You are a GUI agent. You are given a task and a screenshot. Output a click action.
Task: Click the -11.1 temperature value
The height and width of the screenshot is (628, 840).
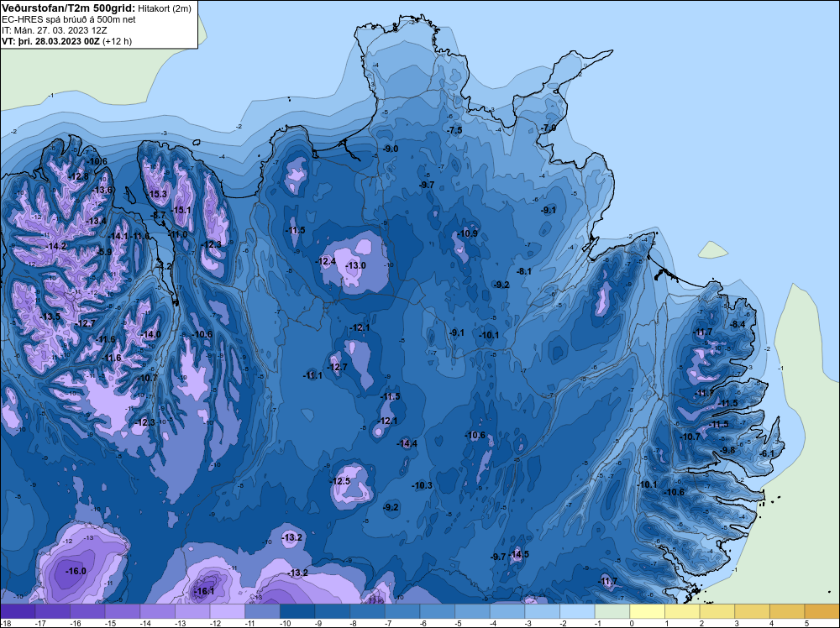coord(312,376)
